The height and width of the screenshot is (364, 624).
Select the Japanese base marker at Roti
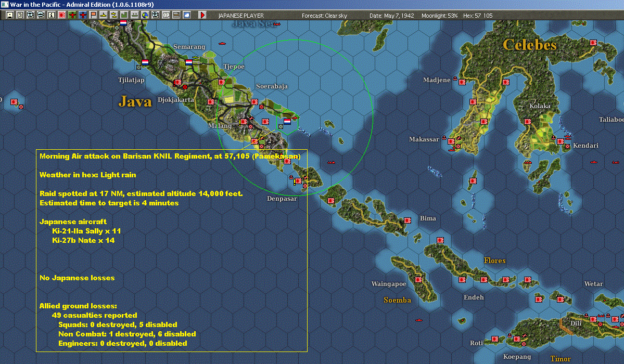tap(494, 339)
